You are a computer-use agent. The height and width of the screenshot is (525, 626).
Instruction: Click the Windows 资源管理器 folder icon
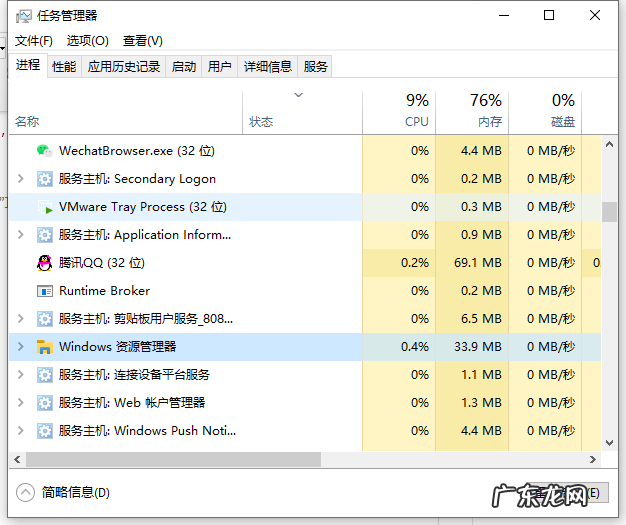click(x=45, y=347)
